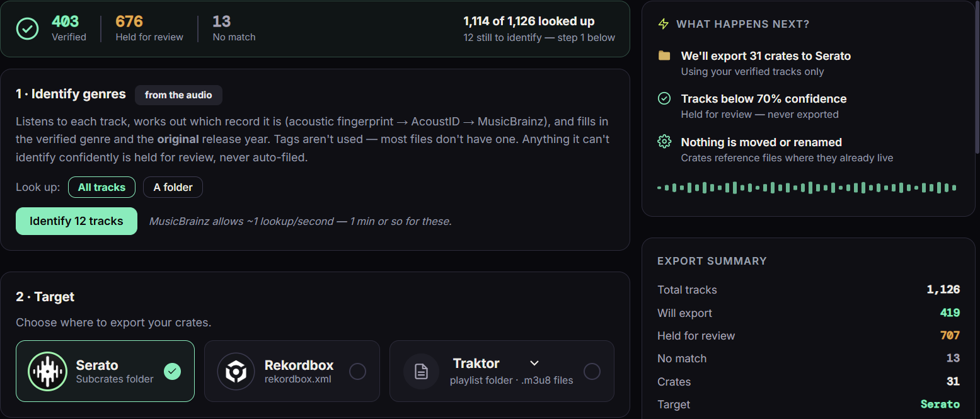The height and width of the screenshot is (419, 980).
Task: Click Choose where to export your crates text
Action: pyautogui.click(x=113, y=323)
